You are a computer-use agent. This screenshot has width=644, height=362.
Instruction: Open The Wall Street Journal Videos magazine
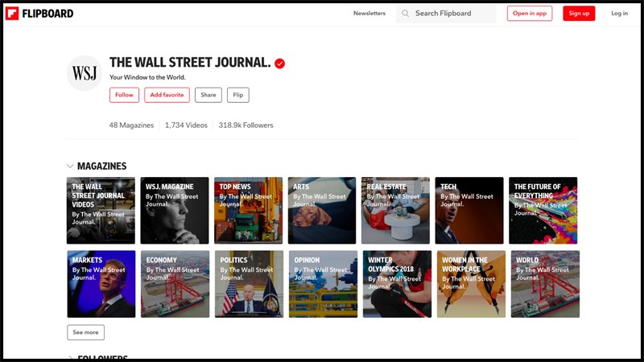101,211
